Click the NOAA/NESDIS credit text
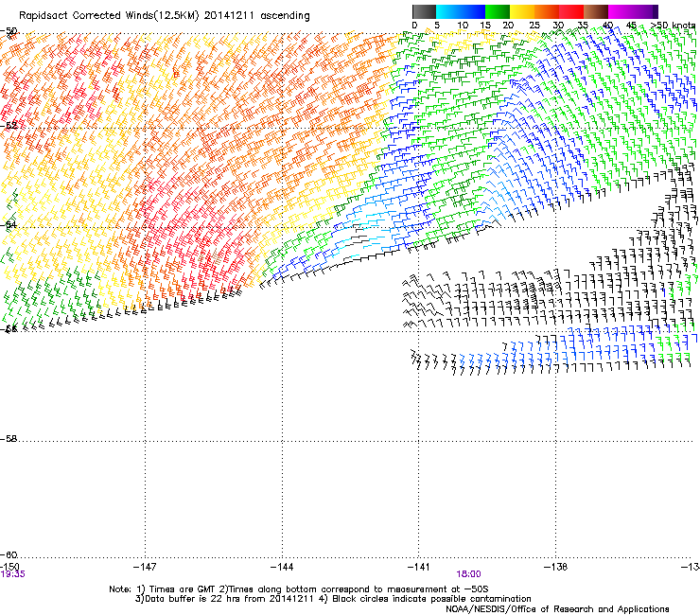Viewport: 700px width, 615px height. tap(557, 609)
